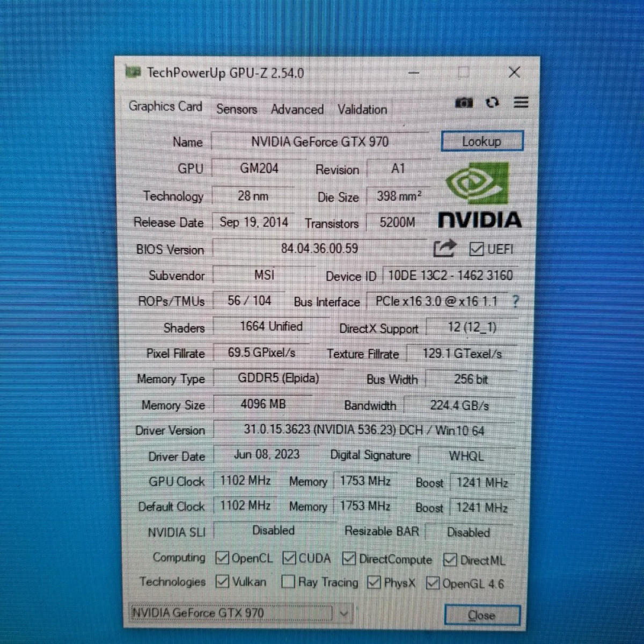Toggle the UEFI checkbox
644x644 pixels.
tap(476, 249)
